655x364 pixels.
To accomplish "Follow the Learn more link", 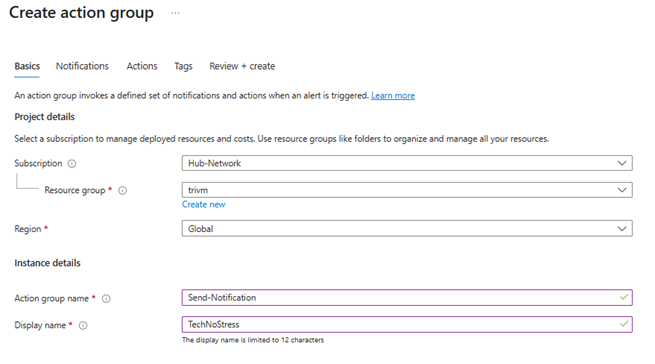I will (x=393, y=96).
